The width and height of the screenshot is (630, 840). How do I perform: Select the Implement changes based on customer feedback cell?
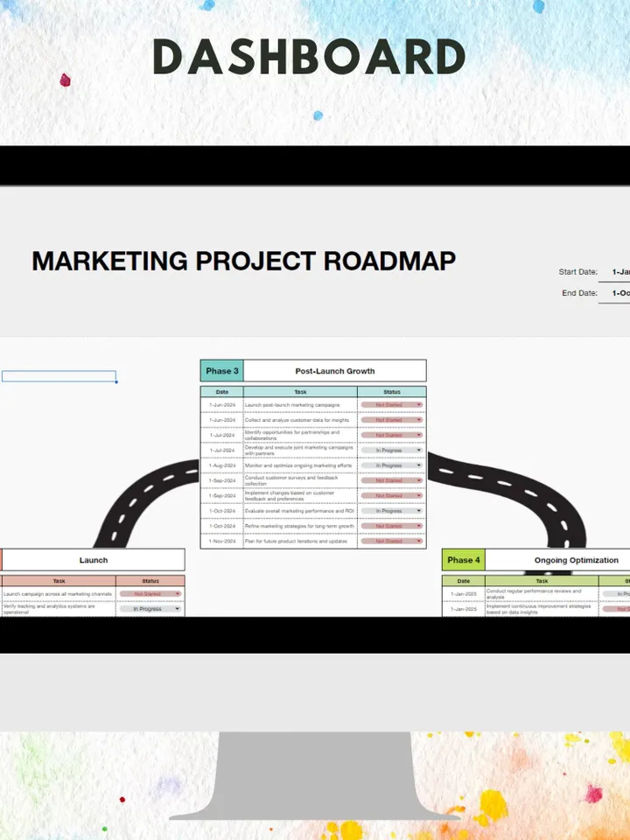pos(300,495)
